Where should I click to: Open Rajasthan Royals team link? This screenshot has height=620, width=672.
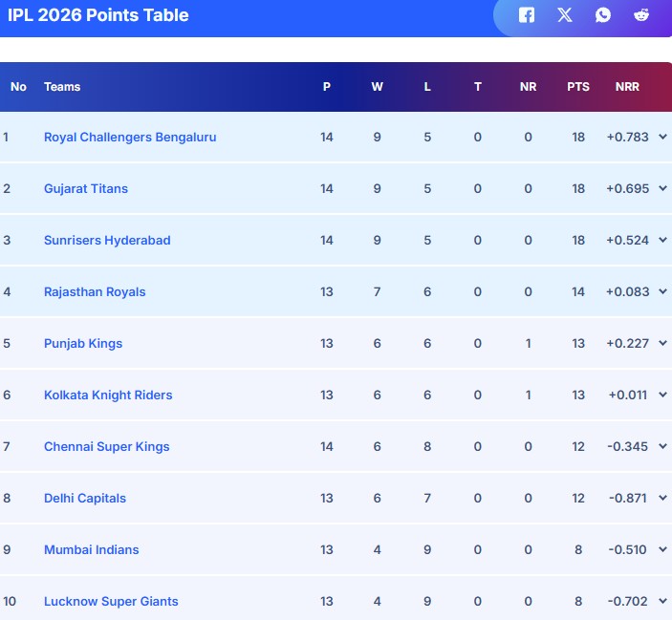pos(95,291)
